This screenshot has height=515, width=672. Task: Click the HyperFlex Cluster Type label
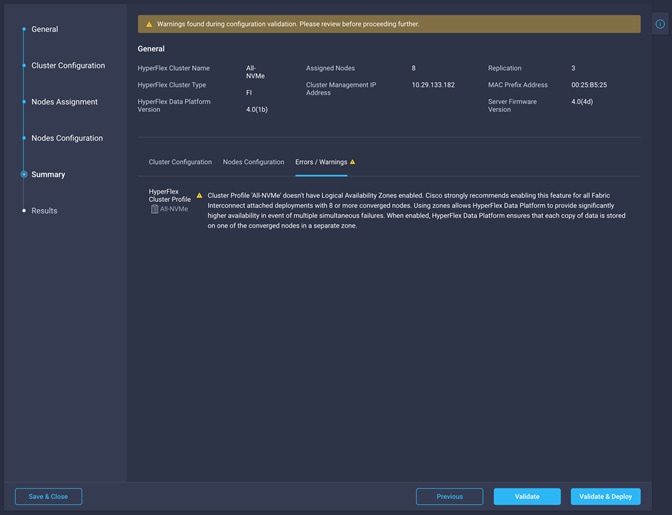tap(171, 85)
